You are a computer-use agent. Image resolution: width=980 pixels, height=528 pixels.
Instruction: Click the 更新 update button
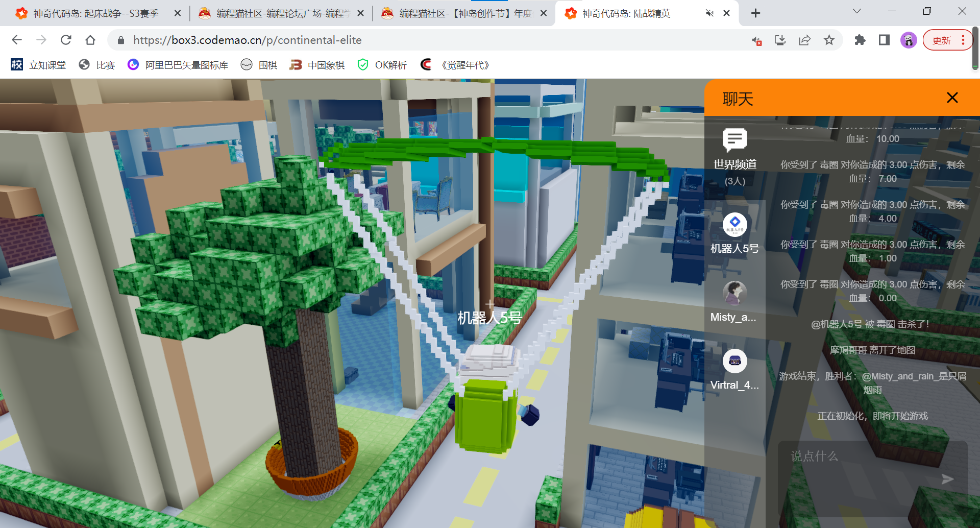[947, 40]
